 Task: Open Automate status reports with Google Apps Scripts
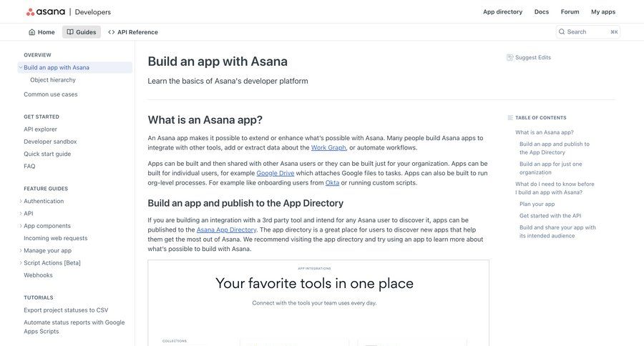coord(74,327)
